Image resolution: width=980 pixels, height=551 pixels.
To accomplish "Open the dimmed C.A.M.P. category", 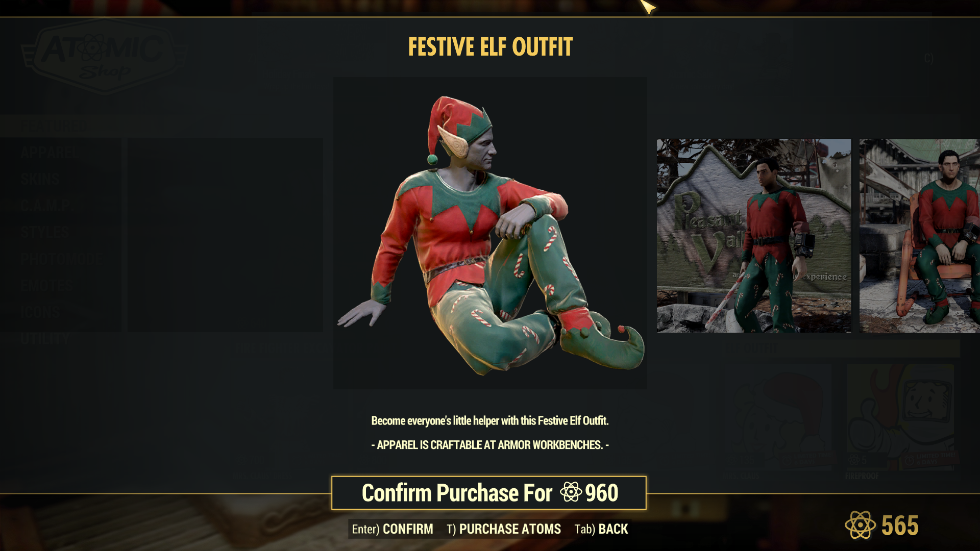I will (47, 206).
